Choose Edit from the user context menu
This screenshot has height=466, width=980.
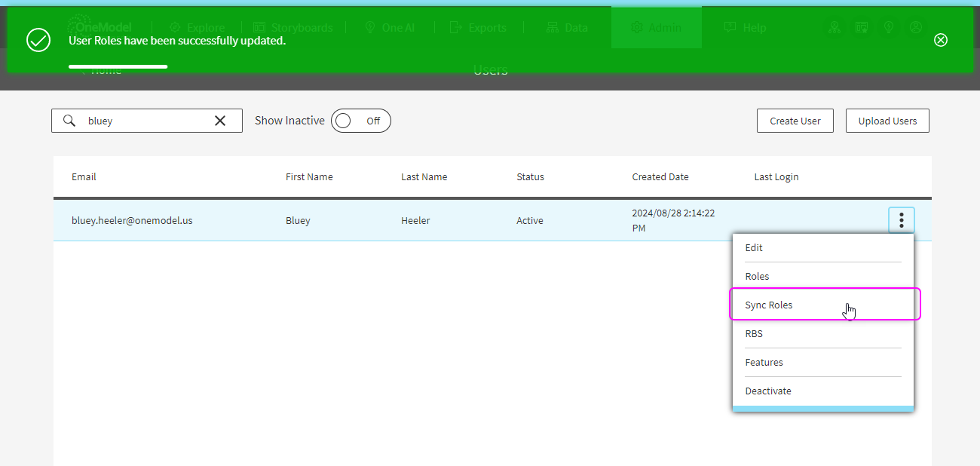[823, 248]
